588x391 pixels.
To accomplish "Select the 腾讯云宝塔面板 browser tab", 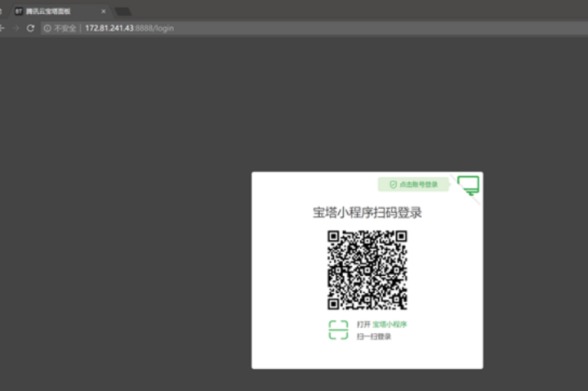I will pyautogui.click(x=60, y=11).
